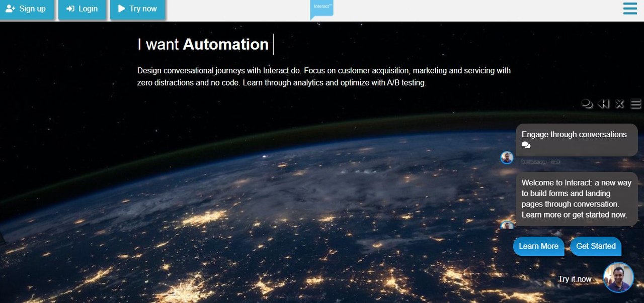
Task: Open the Login button
Action: [x=82, y=9]
